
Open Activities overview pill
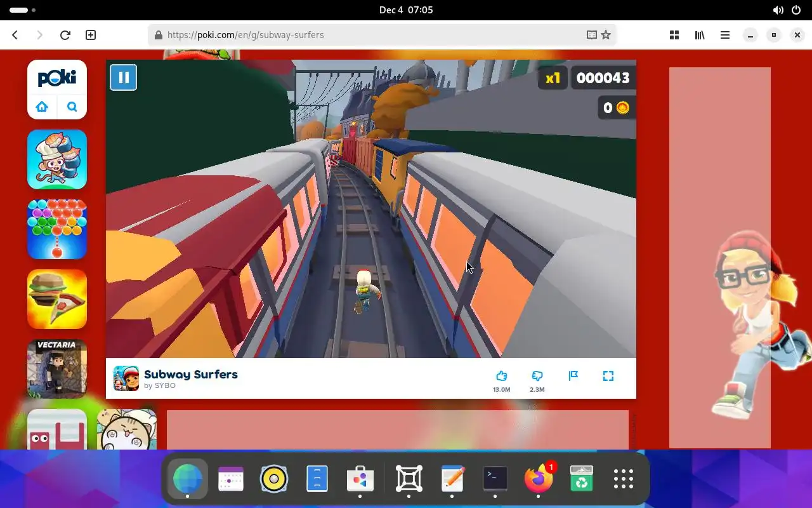tap(23, 10)
